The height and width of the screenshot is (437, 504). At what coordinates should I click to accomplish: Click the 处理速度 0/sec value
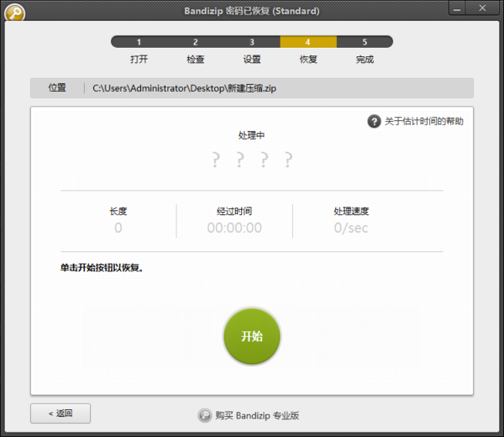click(x=351, y=228)
